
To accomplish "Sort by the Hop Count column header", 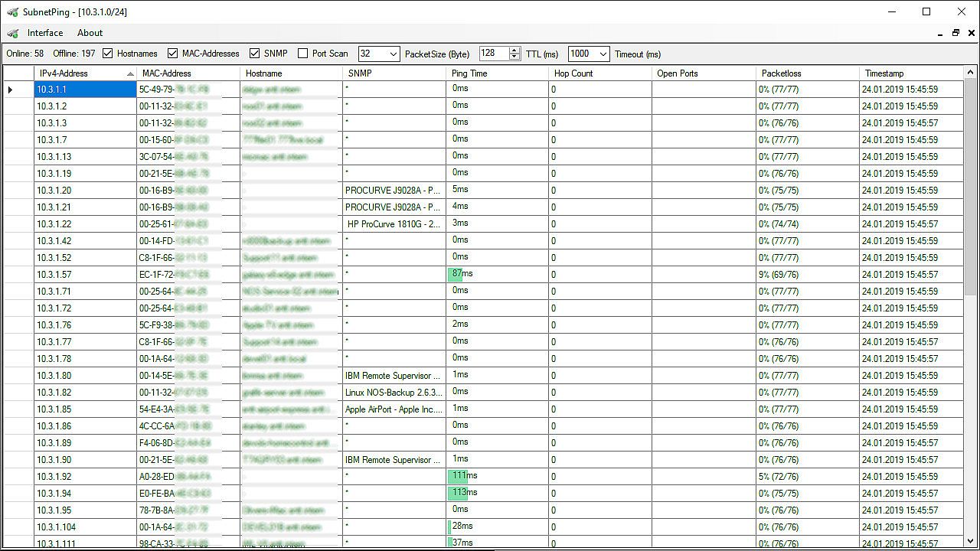I will [x=600, y=73].
